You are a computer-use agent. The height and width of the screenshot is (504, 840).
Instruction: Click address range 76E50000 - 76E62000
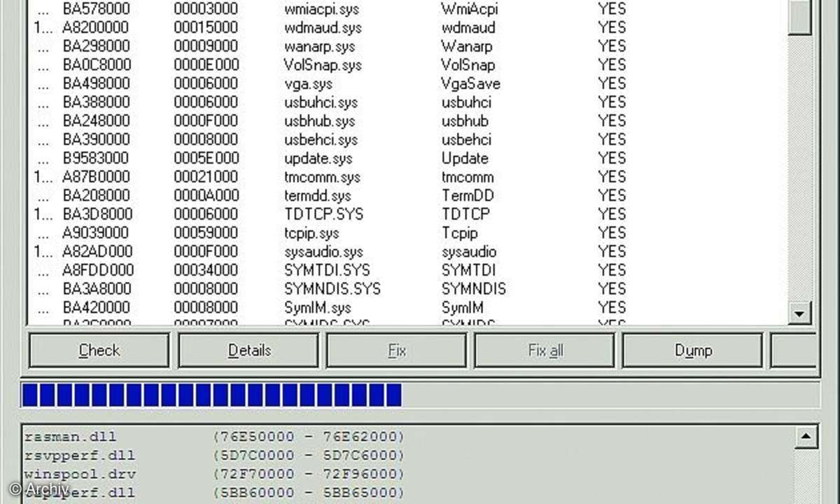[308, 437]
